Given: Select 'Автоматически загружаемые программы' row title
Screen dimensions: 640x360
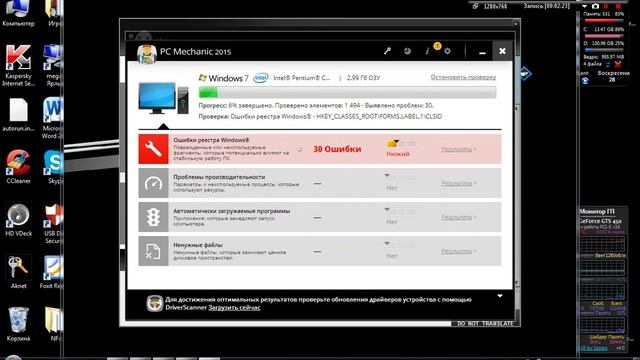Looking at the screenshot, I should click(231, 211).
